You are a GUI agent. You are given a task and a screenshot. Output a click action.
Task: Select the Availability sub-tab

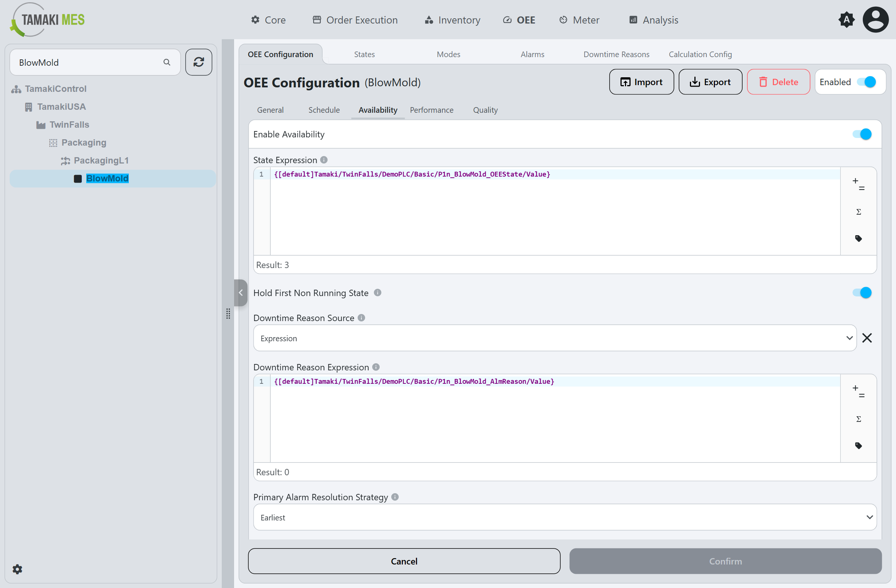[378, 110]
